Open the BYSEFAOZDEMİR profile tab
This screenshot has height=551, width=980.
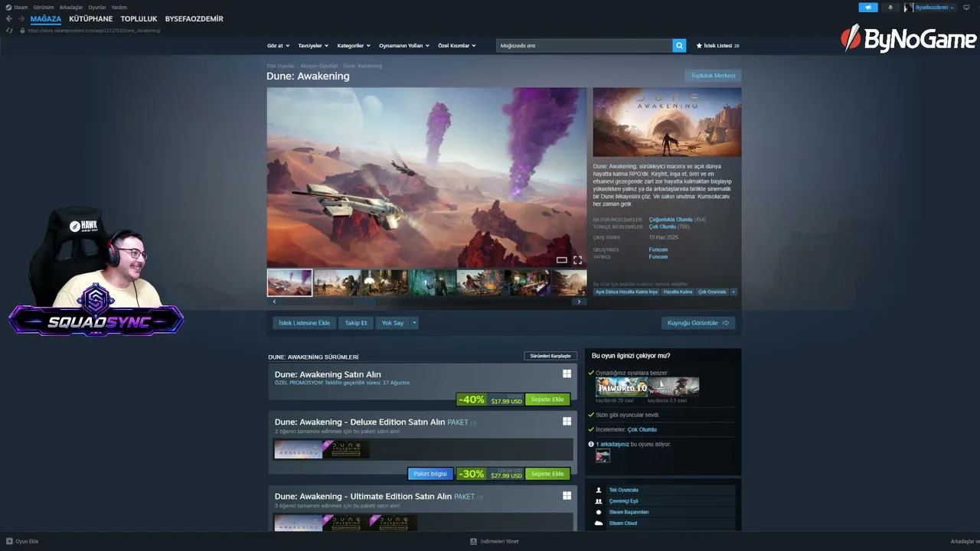[194, 19]
